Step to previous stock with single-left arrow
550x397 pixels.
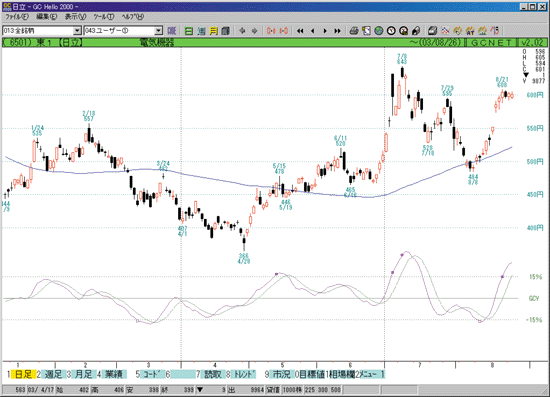313,31
